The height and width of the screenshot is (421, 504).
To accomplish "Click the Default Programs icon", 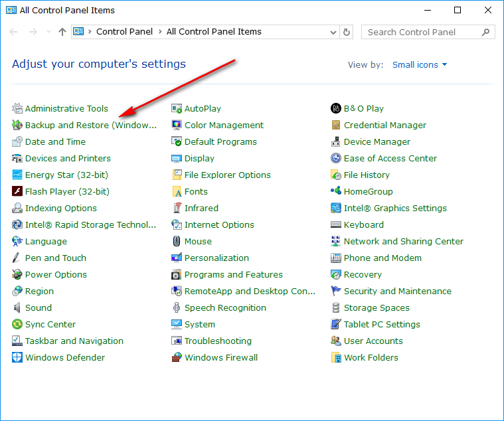I will click(177, 141).
